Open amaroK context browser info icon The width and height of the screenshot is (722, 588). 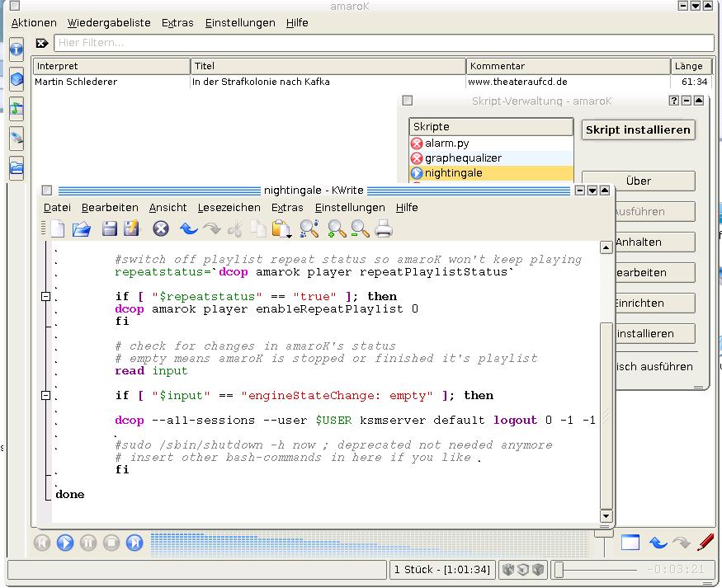pyautogui.click(x=17, y=49)
